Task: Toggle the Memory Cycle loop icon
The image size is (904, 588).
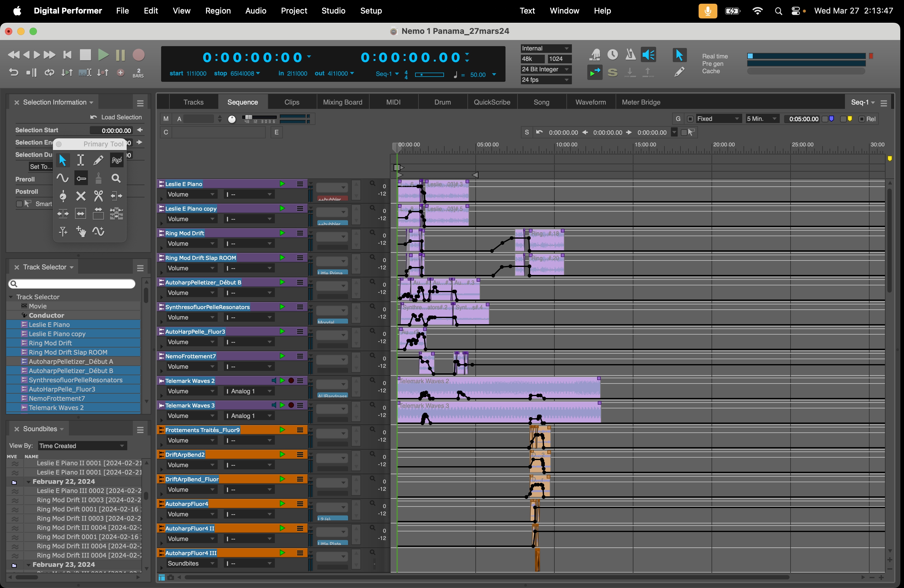Action: [x=49, y=72]
